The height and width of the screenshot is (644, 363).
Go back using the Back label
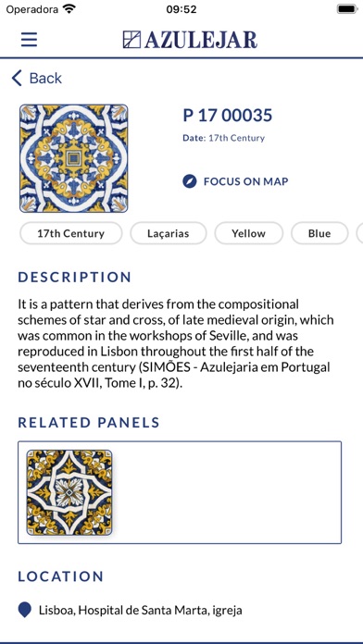pos(45,78)
